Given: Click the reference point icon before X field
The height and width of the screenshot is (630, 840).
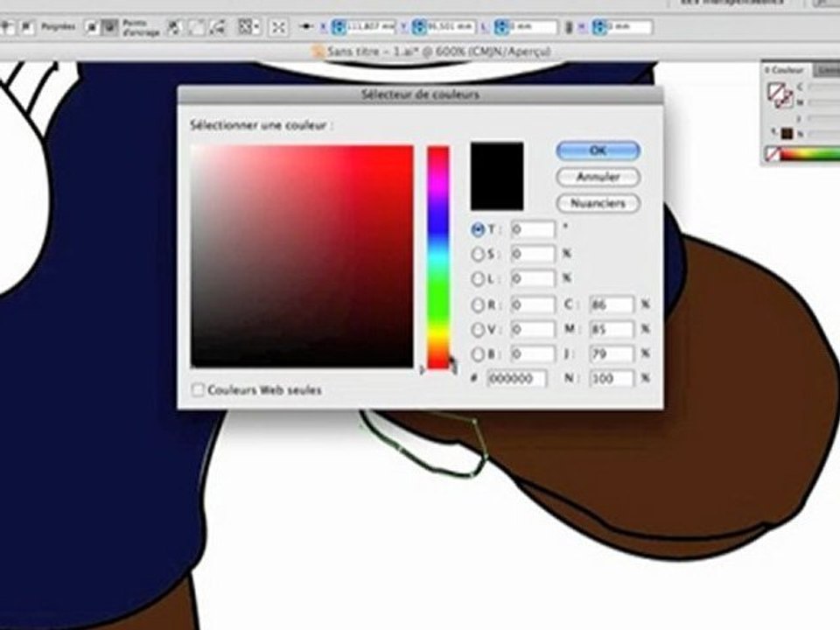Looking at the screenshot, I should tap(306, 26).
